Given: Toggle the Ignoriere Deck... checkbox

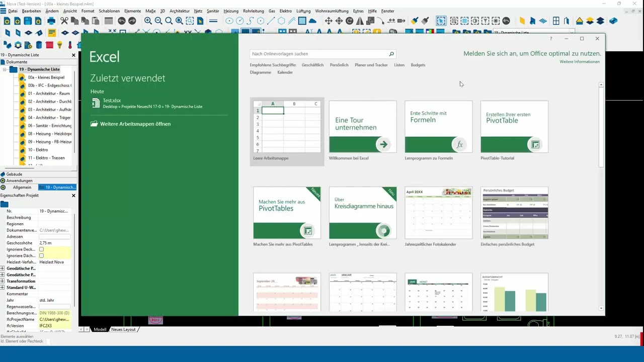Looking at the screenshot, I should click(41, 249).
